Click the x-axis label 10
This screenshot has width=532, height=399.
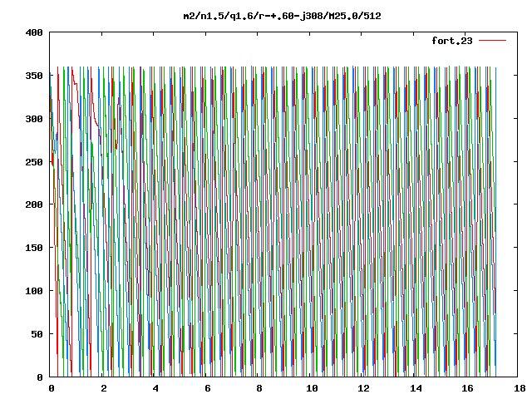(x=312, y=388)
